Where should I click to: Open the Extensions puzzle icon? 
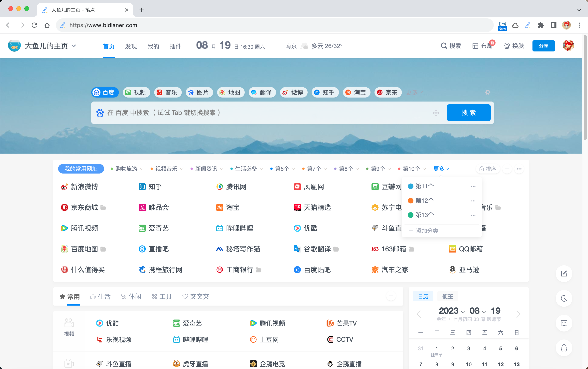[541, 25]
